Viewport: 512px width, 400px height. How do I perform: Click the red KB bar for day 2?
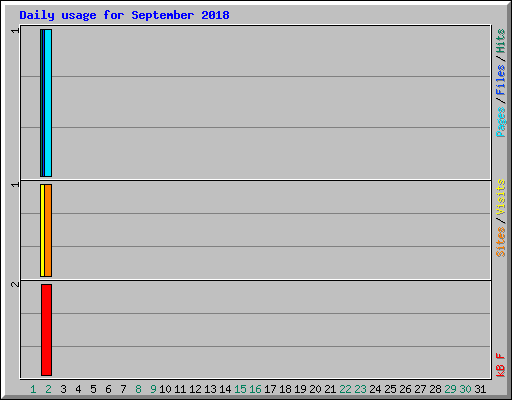47,330
